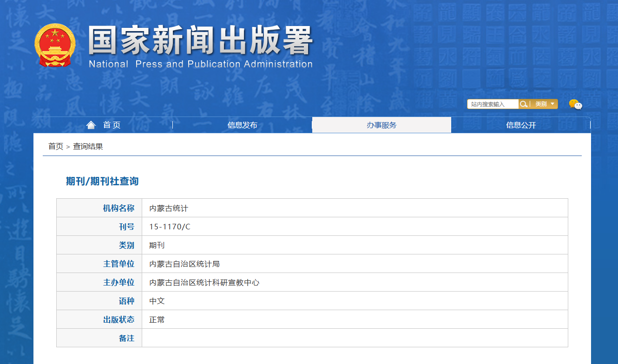The width and height of the screenshot is (618, 364).
Task: Click the national emblem logo
Action: coord(54,45)
